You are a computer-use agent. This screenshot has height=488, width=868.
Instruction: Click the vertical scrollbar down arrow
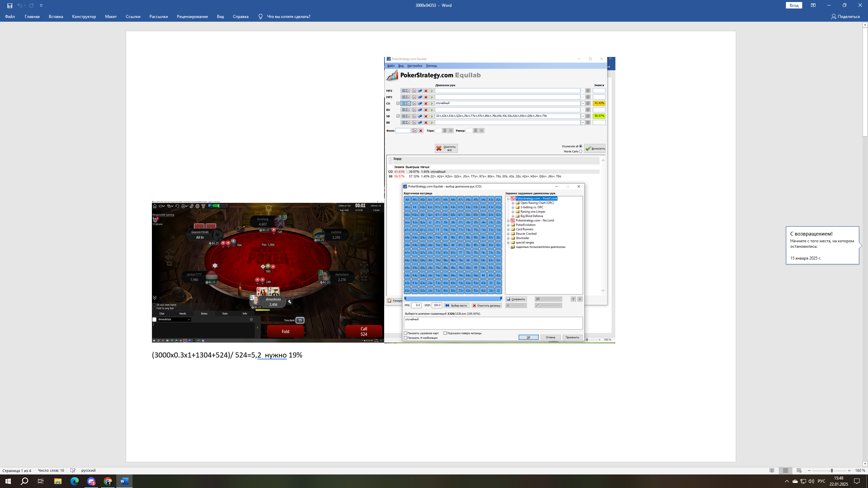pyautogui.click(x=865, y=464)
